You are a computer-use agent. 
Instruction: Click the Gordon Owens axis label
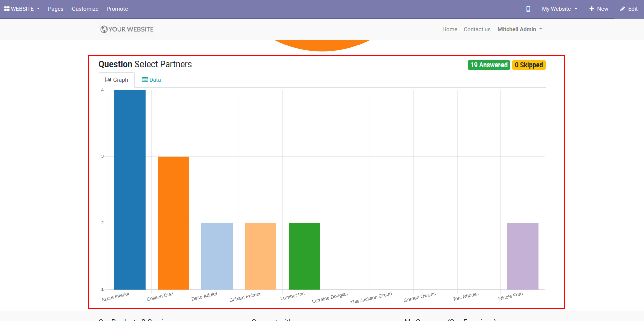pos(419,297)
